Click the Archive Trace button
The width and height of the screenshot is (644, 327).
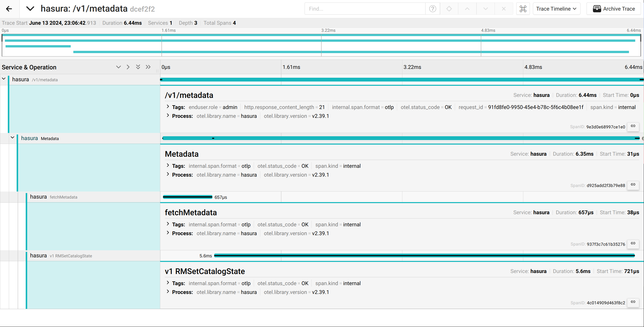pyautogui.click(x=614, y=9)
